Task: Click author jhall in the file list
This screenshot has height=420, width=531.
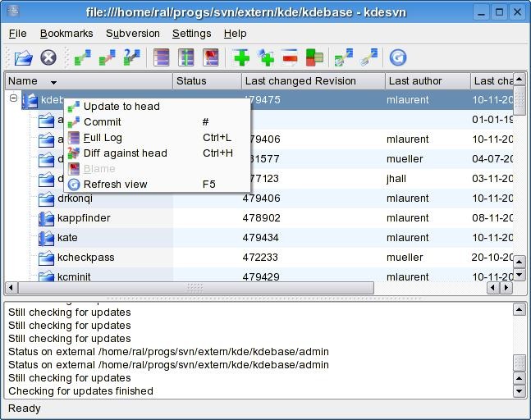Action: [x=396, y=179]
